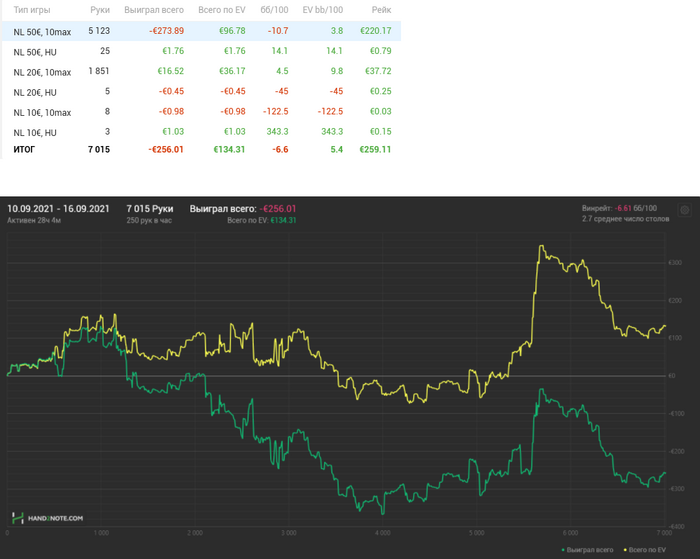This screenshot has width=700, height=559.
Task: Click the '-€273.89' winnings cell
Action: click(167, 31)
